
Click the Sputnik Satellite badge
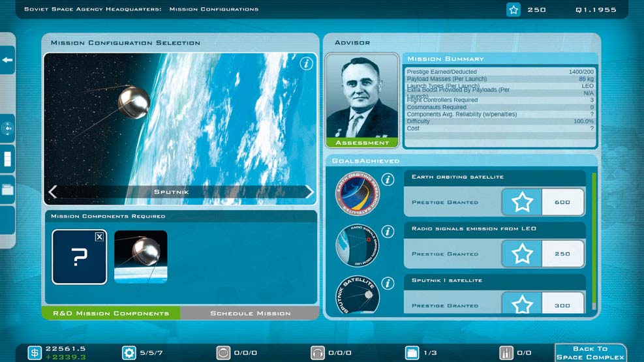pyautogui.click(x=358, y=295)
